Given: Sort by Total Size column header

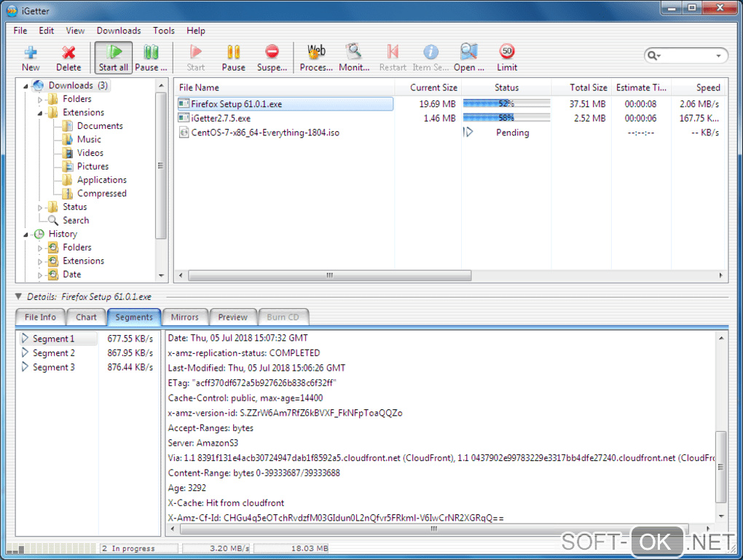Looking at the screenshot, I should click(x=582, y=87).
